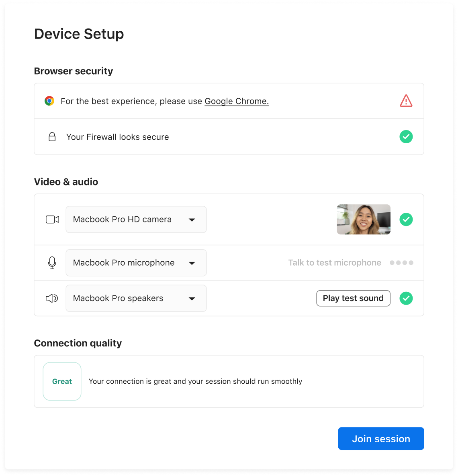Click the Your Firewall looks secure row
The height and width of the screenshot is (476, 458).
[118, 137]
